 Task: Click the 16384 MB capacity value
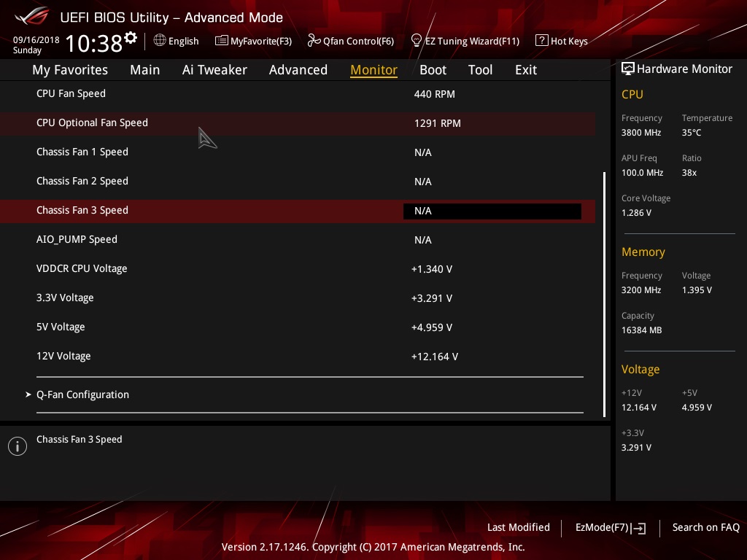coord(642,330)
